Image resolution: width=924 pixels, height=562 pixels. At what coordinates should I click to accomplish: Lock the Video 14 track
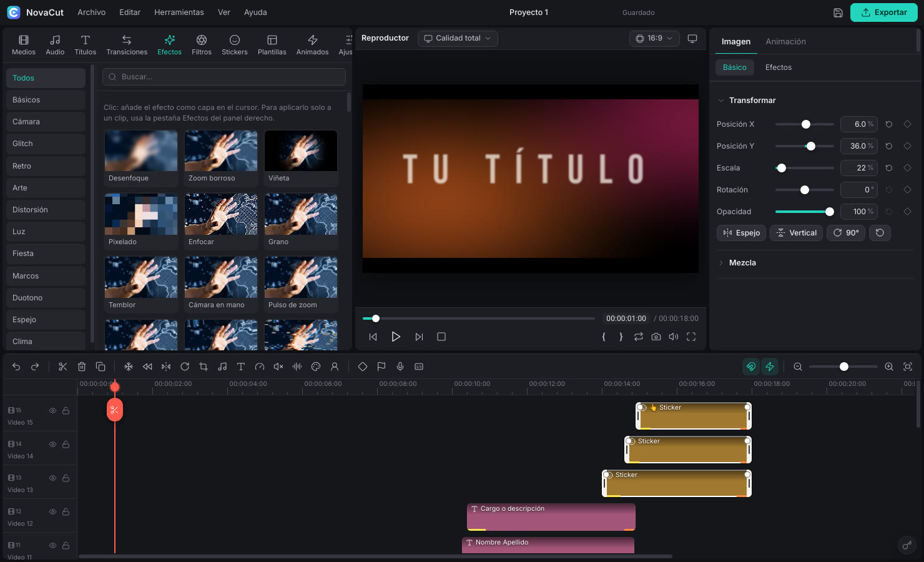(x=66, y=445)
